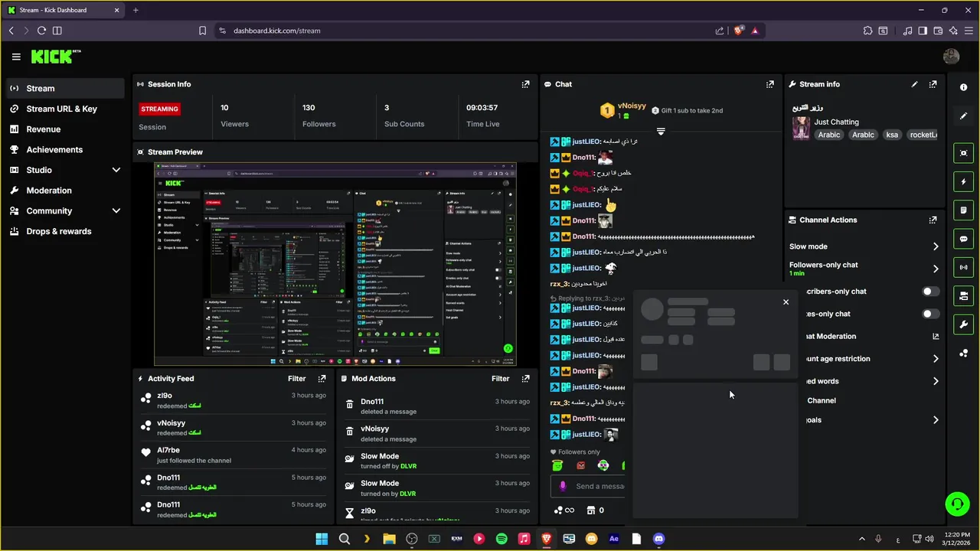Toggle broadcast signal widget in right rail
The height and width of the screenshot is (551, 980).
[x=964, y=267]
